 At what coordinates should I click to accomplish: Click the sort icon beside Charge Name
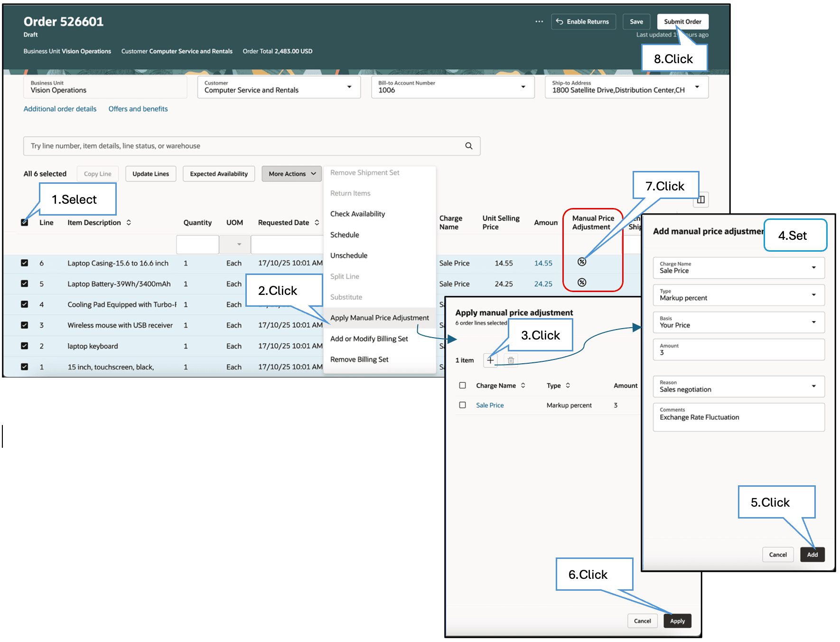523,386
